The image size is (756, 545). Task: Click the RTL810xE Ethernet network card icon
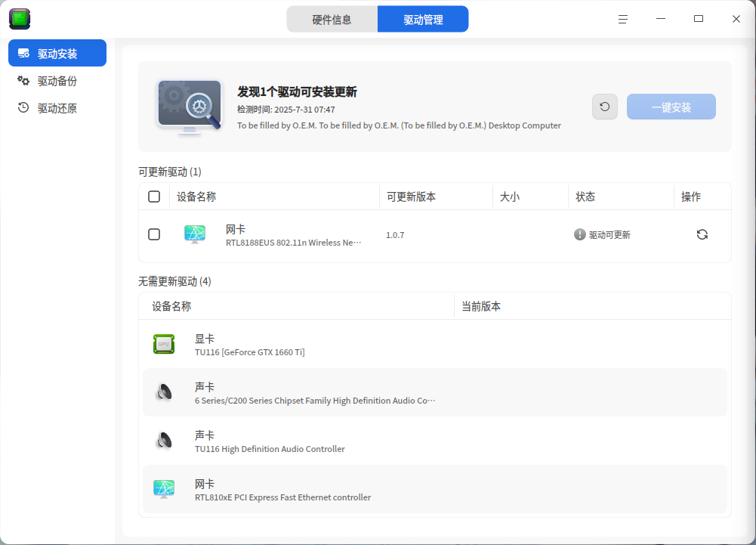click(x=164, y=489)
